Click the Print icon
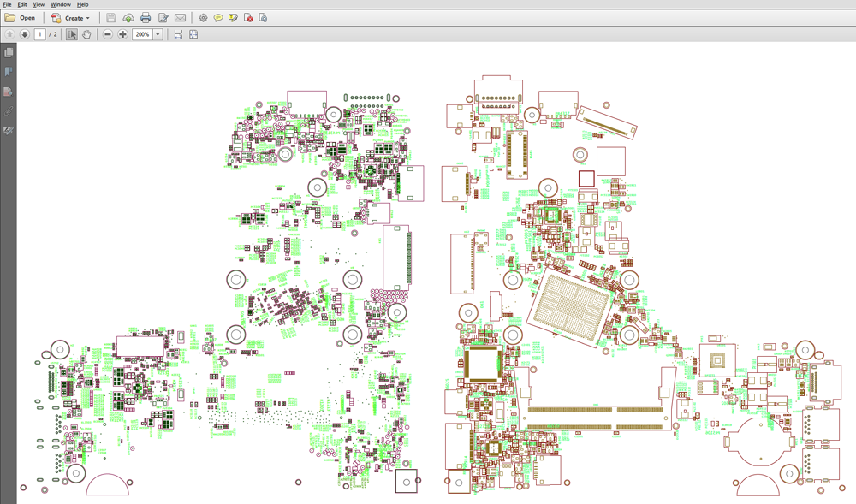The image size is (856, 504). (x=146, y=18)
